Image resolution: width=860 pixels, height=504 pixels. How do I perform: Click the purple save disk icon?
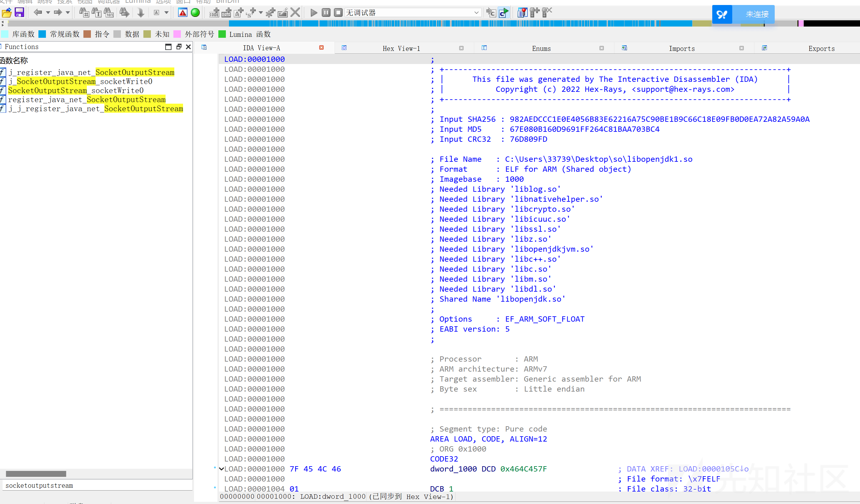pos(19,12)
